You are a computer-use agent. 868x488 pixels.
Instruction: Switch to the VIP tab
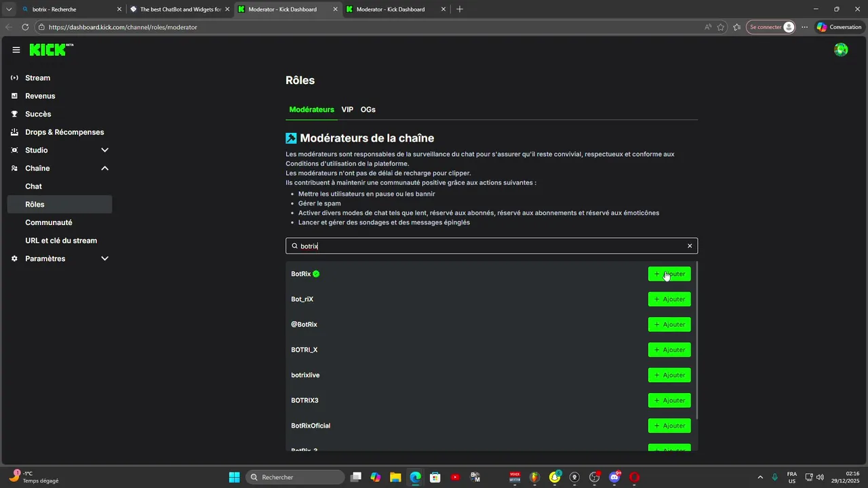(x=347, y=110)
